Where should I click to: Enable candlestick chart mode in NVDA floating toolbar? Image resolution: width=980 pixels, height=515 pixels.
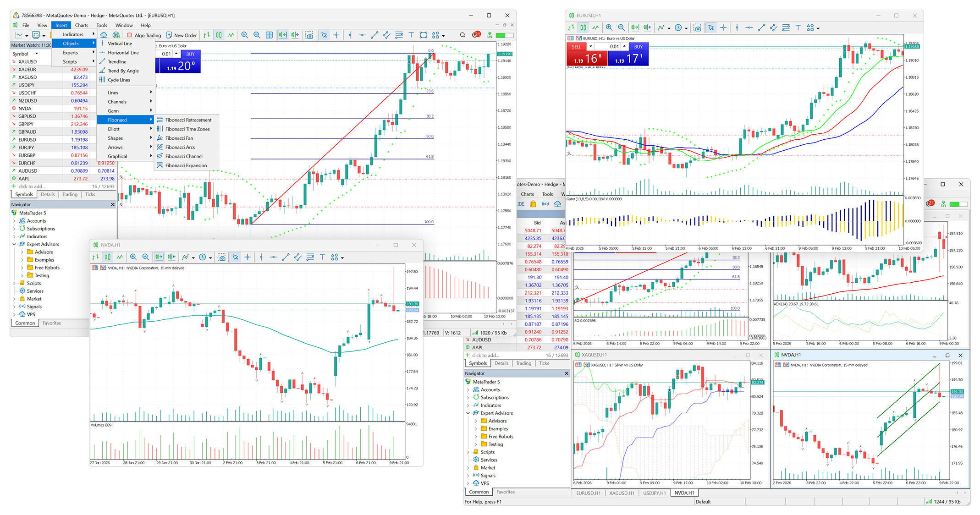pyautogui.click(x=107, y=257)
